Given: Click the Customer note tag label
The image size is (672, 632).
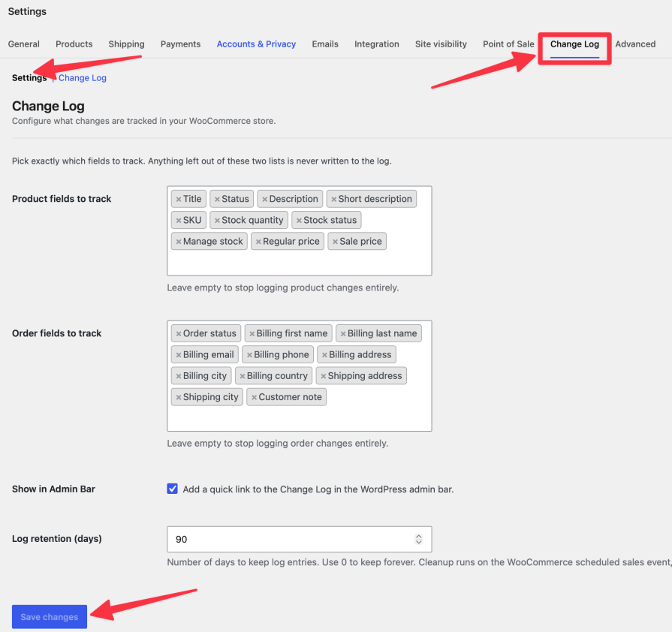Looking at the screenshot, I should click(290, 397).
